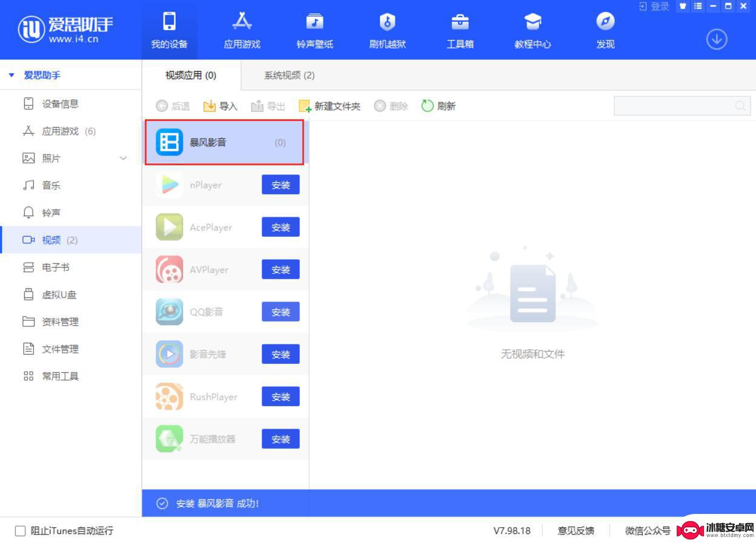
Task: Install nPlayer with 安装 button
Action: [280, 185]
